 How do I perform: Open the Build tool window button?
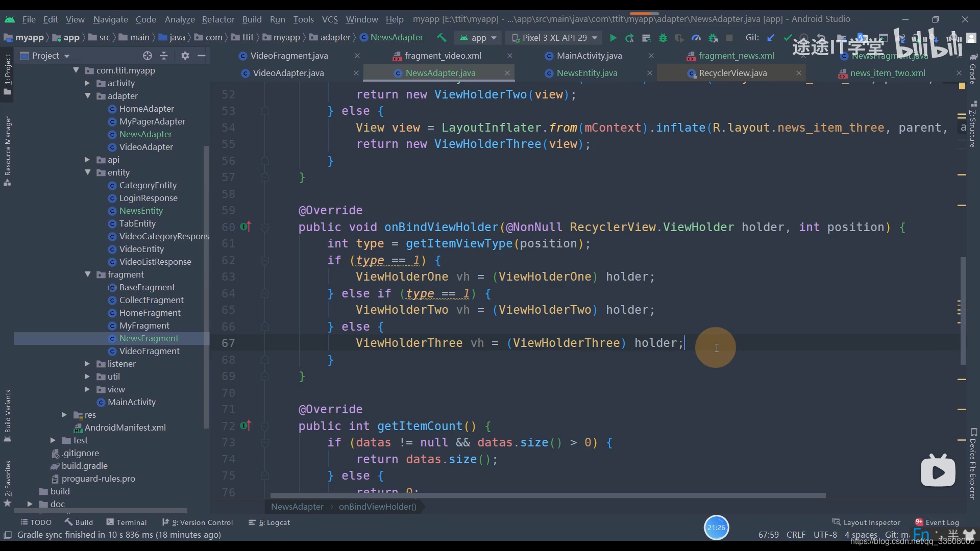tap(79, 522)
